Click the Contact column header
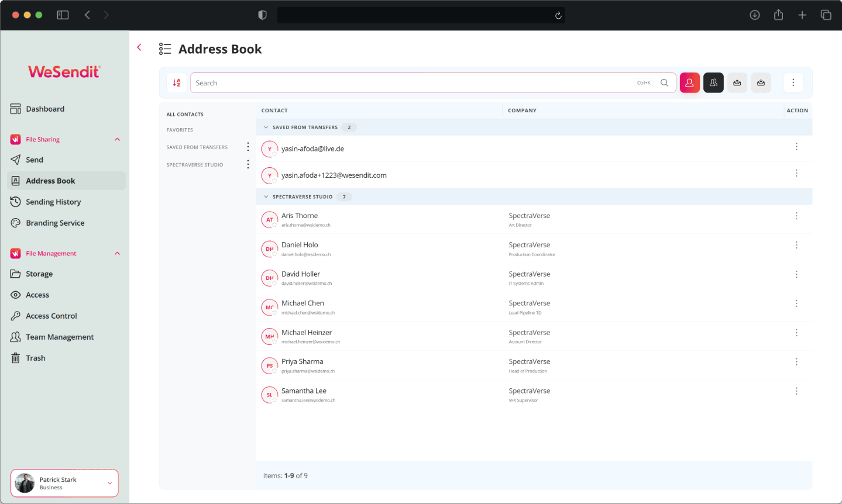The image size is (842, 504). click(274, 111)
